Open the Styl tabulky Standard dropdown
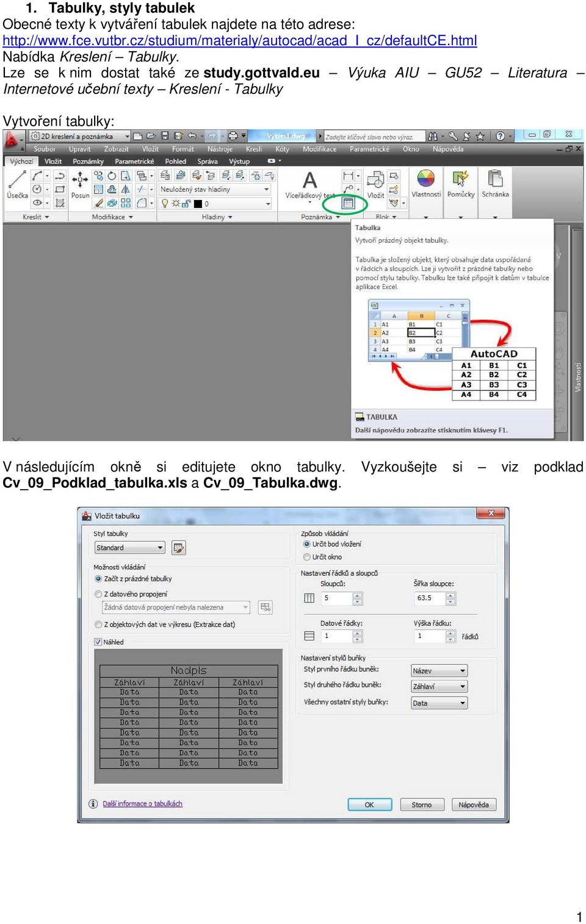 pyautogui.click(x=129, y=548)
